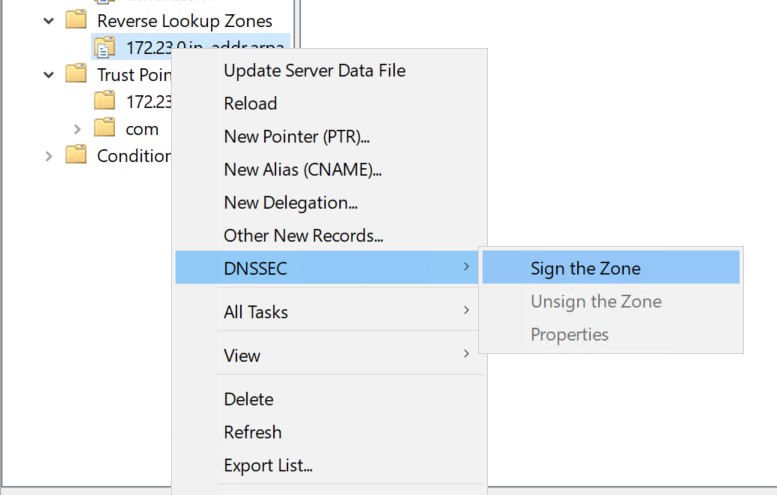Collapse the Reverse Lookup Zones tree node
Screen dimensions: 777x495
click(49, 21)
